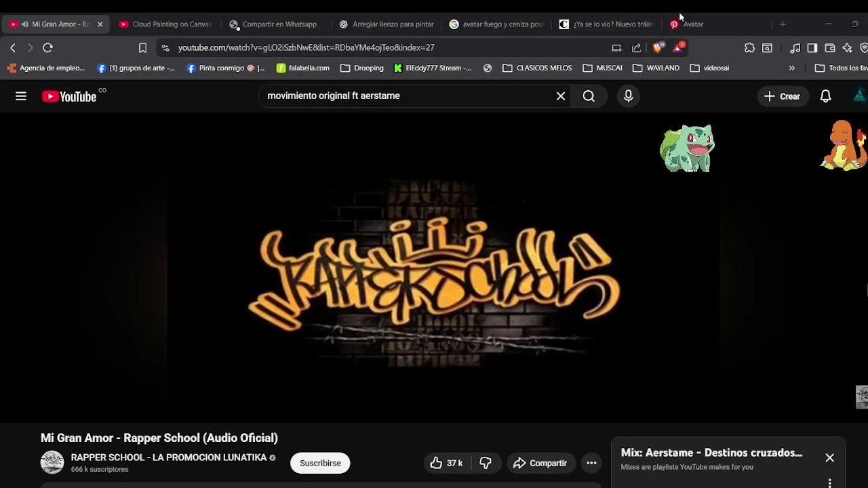Open YouTube notifications bell
The width and height of the screenshot is (868, 488).
825,96
